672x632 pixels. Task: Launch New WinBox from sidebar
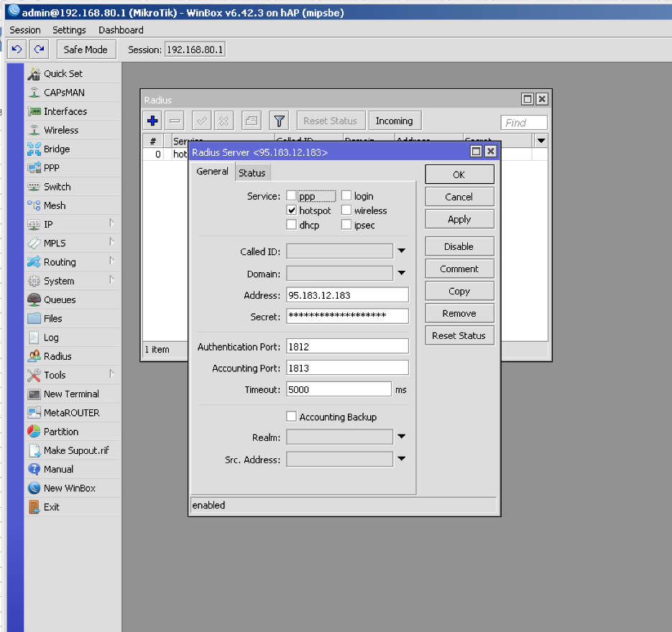click(73, 488)
